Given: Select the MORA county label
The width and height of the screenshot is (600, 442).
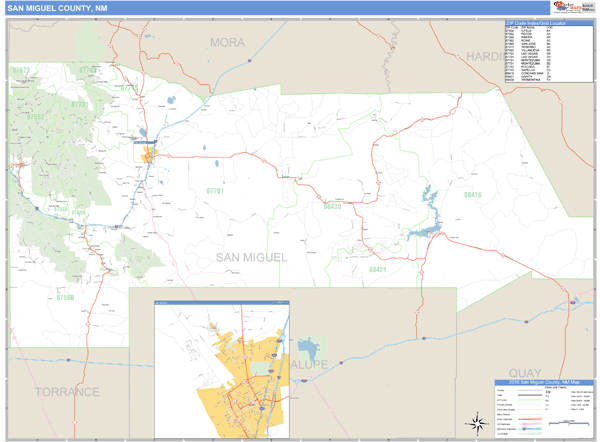Looking at the screenshot, I should (x=228, y=43).
